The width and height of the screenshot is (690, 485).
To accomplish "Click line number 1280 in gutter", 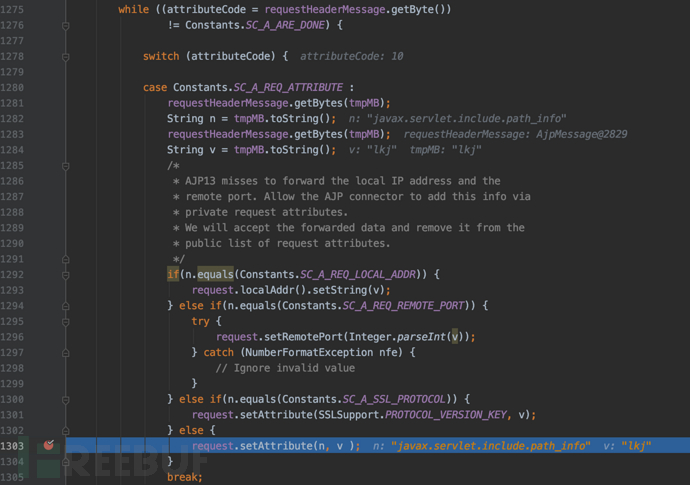I will [12, 88].
